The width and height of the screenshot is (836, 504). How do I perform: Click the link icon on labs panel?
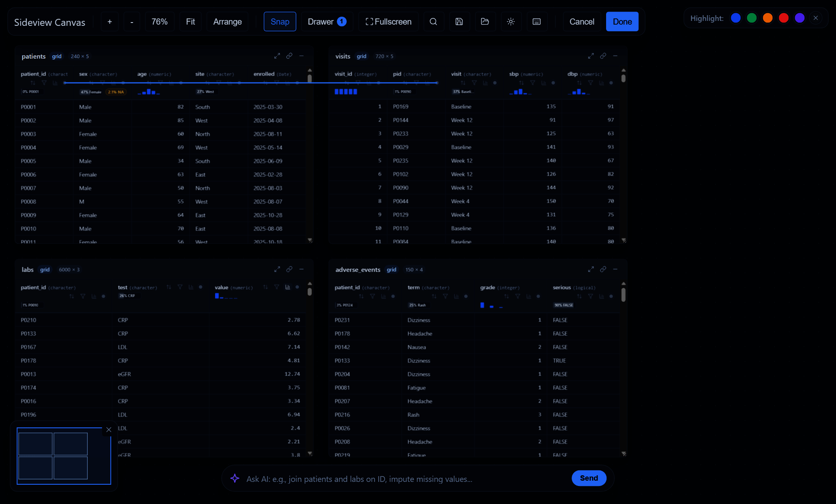click(x=289, y=269)
